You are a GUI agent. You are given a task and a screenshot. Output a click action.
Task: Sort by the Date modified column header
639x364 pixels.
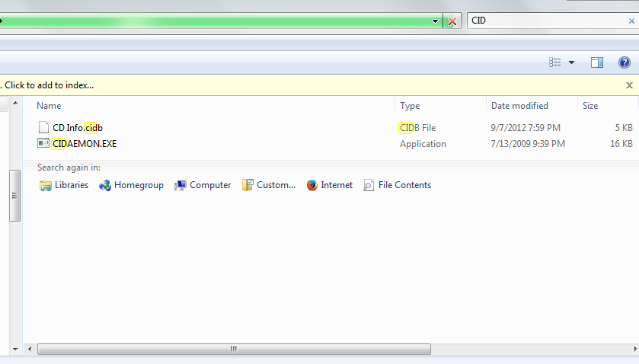519,106
